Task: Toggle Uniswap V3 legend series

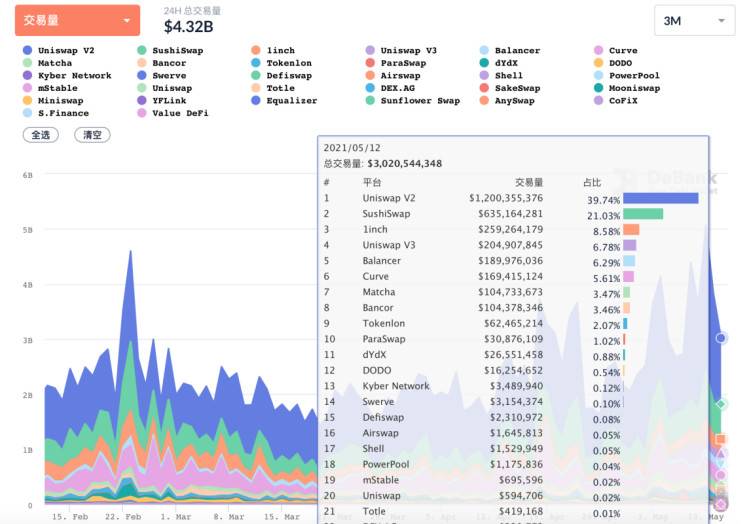Action: [401, 50]
